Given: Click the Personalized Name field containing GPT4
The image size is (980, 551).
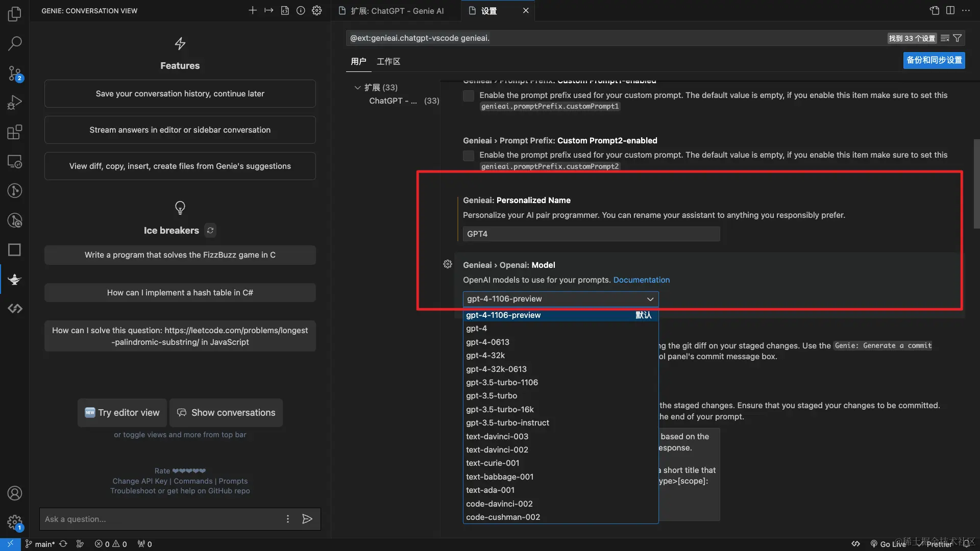Looking at the screenshot, I should click(591, 234).
